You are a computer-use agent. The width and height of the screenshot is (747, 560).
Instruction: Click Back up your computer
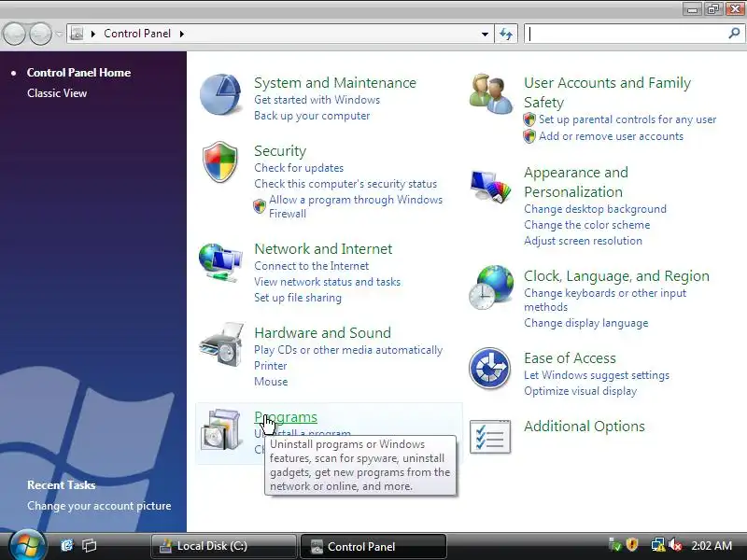312,116
